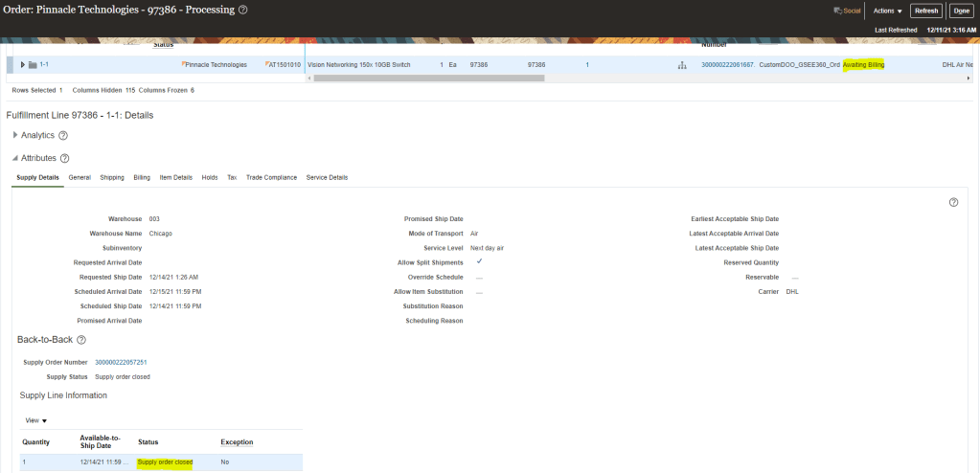Click the help icon next to Analytics
Image resolution: width=980 pixels, height=473 pixels.
click(x=63, y=136)
